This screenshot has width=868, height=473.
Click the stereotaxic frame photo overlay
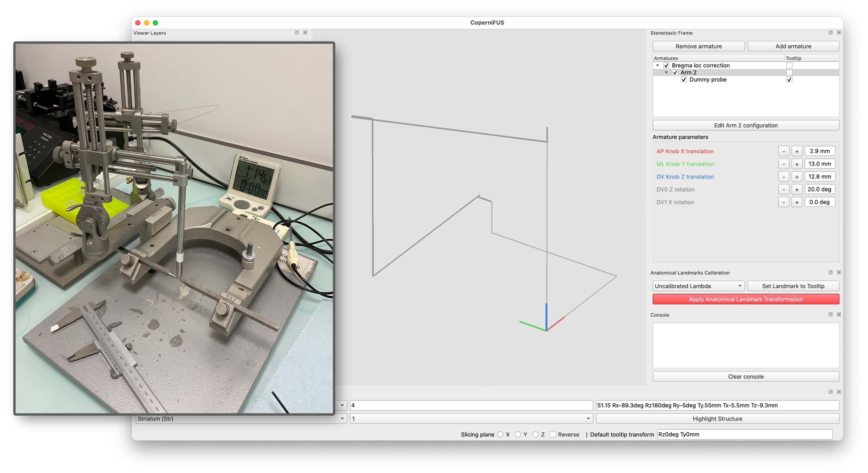click(174, 229)
